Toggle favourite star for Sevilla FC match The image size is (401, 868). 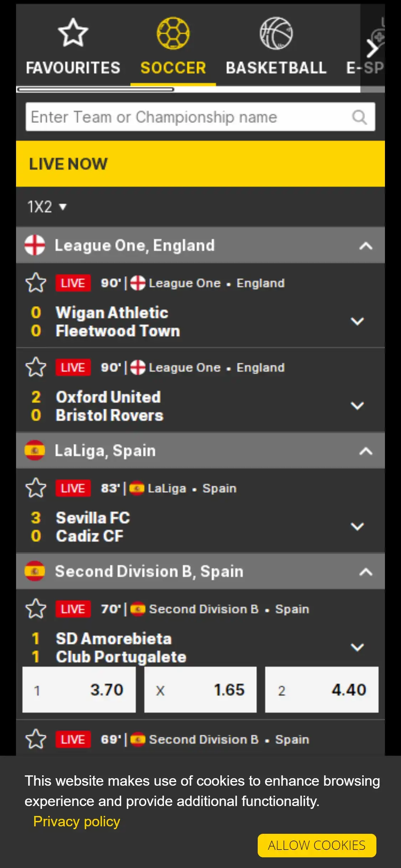pyautogui.click(x=36, y=488)
